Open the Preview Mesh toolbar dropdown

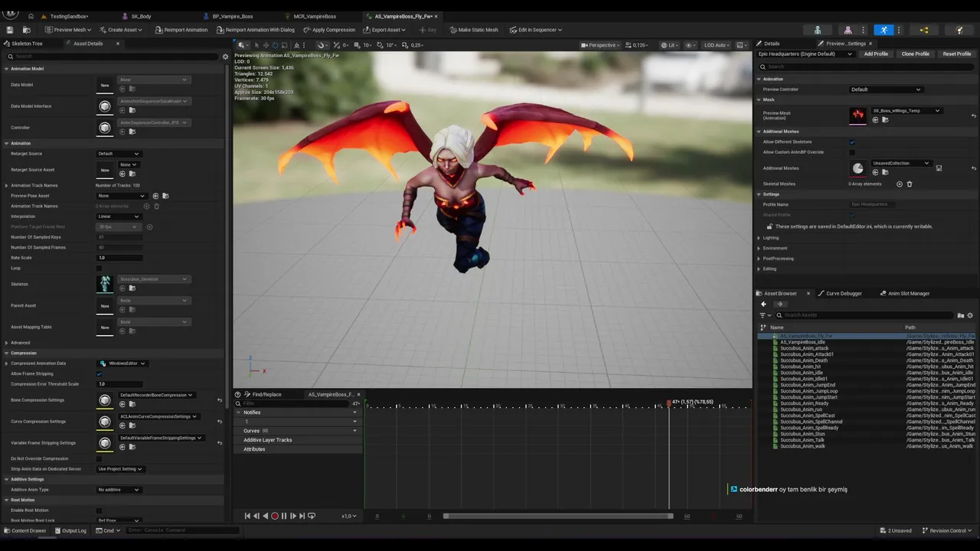click(x=69, y=30)
